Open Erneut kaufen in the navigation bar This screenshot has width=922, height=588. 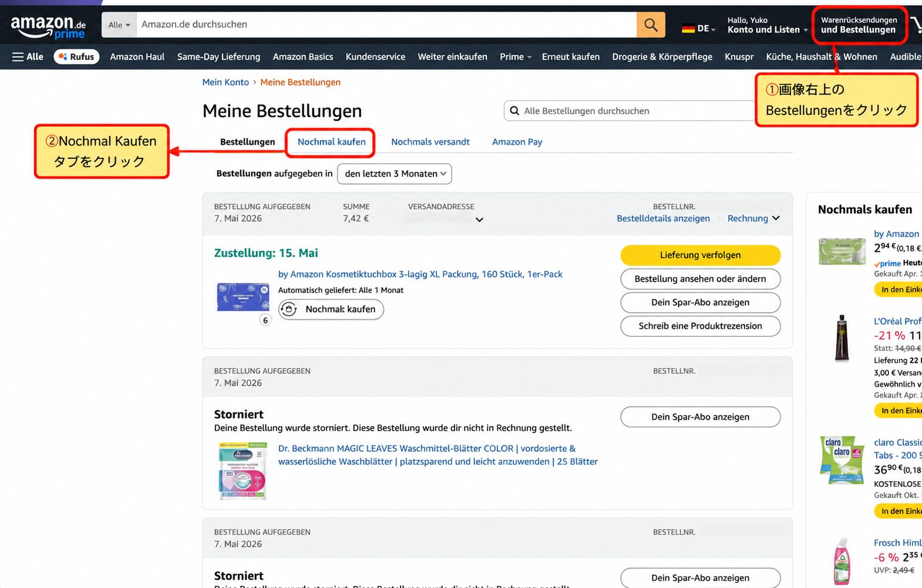coord(570,56)
